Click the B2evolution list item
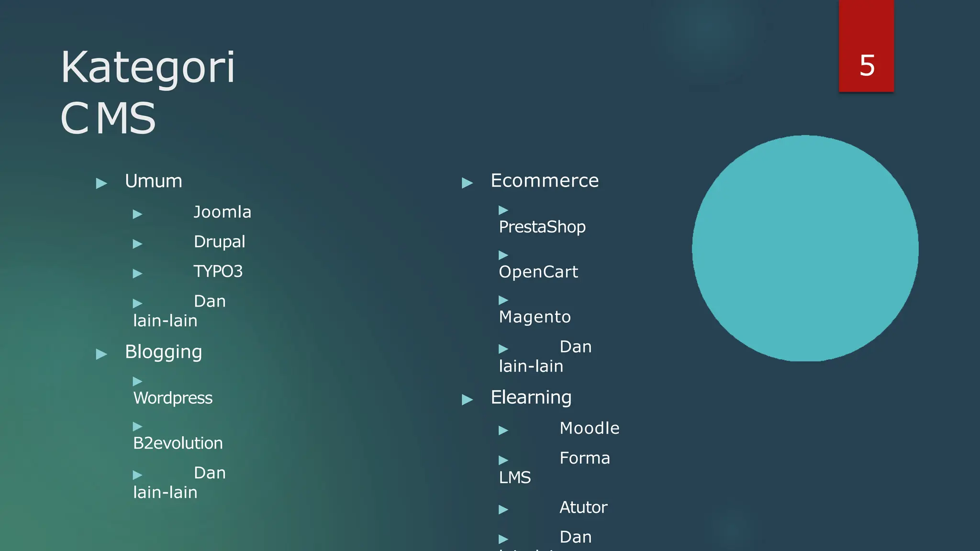 click(178, 443)
